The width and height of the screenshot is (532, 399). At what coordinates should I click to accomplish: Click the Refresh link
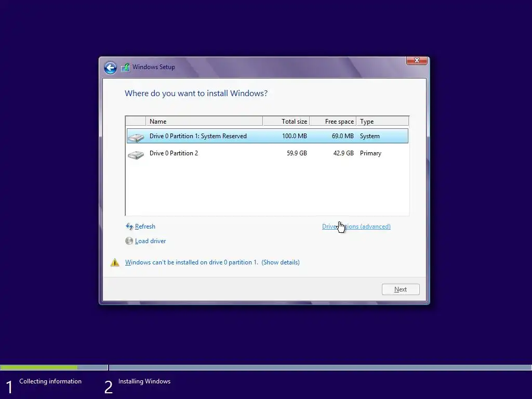[x=145, y=227]
